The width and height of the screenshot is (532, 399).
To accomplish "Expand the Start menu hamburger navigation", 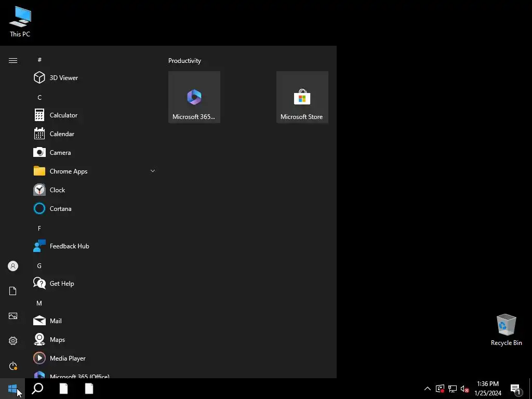I will pyautogui.click(x=13, y=60).
